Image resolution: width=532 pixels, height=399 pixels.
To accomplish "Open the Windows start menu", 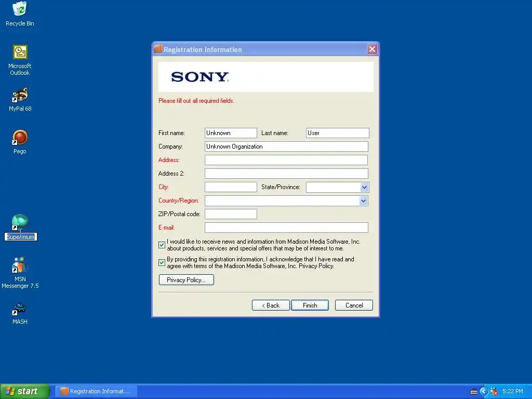I will point(24,392).
